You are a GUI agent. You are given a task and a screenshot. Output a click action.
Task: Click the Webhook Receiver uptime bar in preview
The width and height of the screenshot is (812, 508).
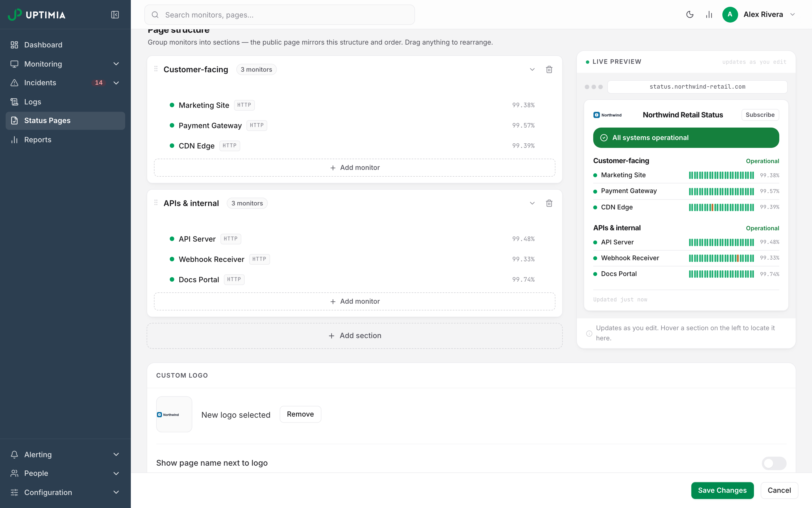(x=721, y=258)
